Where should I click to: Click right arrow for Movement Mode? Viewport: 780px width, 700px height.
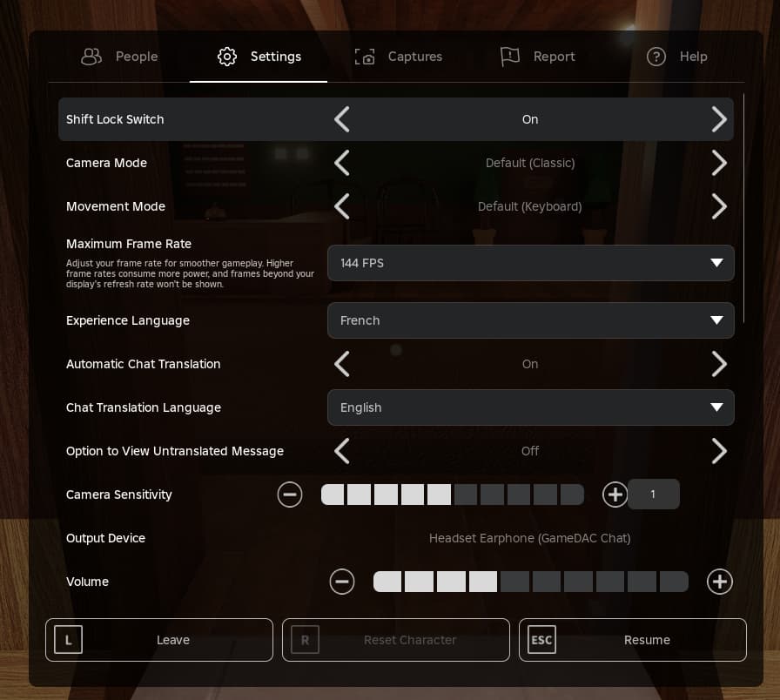click(x=719, y=206)
